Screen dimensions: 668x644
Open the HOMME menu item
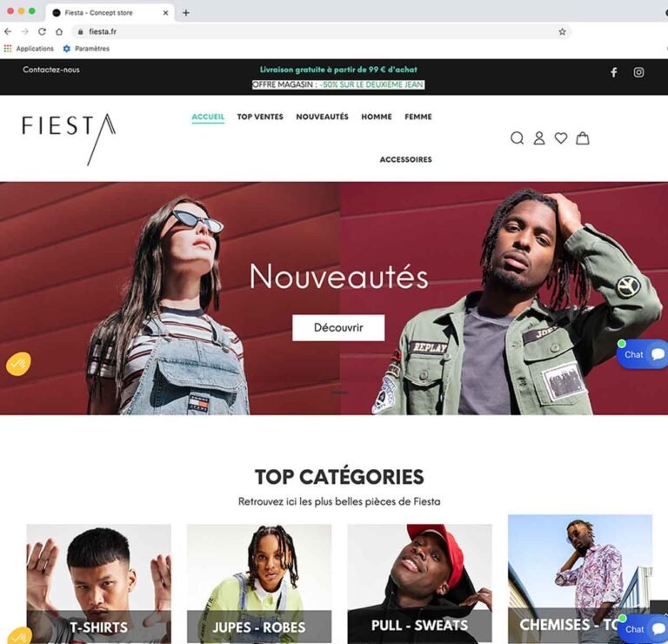coord(376,117)
